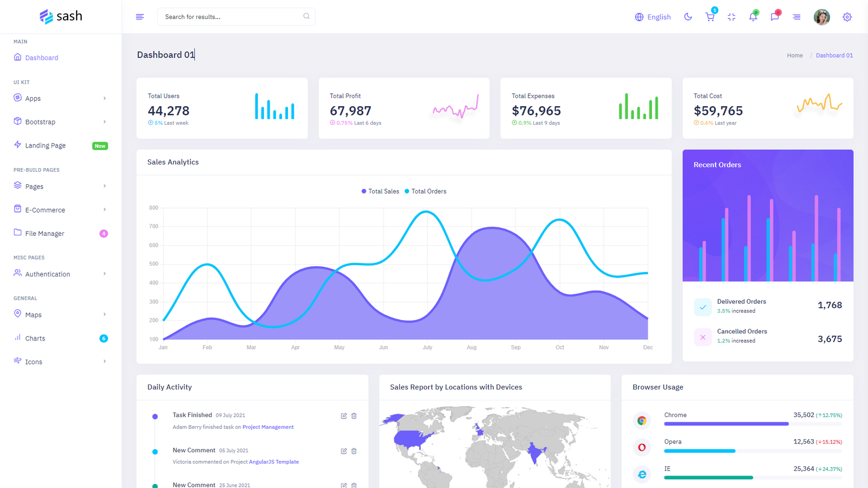
Task: Click the E-Commerce bag icon
Action: point(17,209)
